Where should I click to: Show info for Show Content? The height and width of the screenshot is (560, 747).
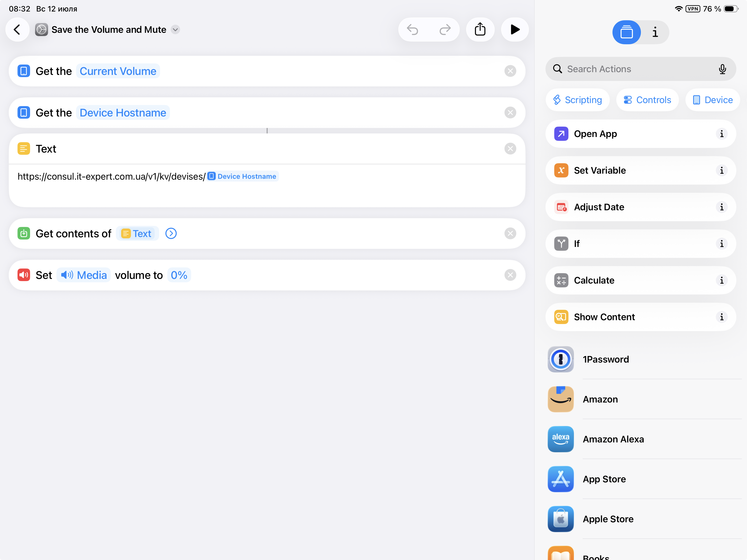[722, 317]
